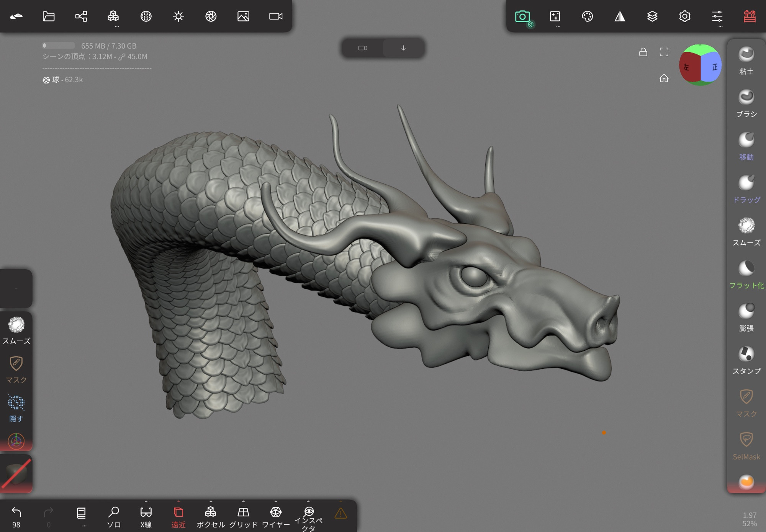Open the topology menu with cubes icon
766x532 pixels.
point(113,16)
